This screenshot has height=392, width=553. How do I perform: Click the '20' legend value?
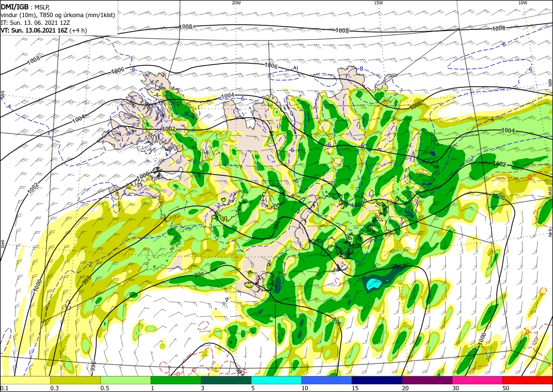pyautogui.click(x=405, y=388)
